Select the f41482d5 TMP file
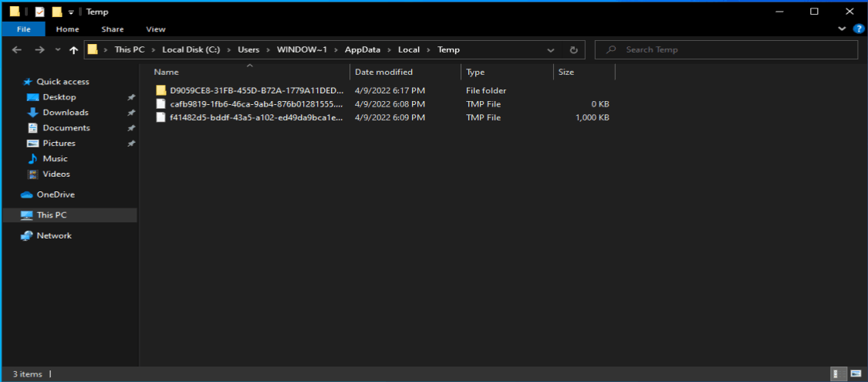This screenshot has height=382, width=868. coord(256,117)
